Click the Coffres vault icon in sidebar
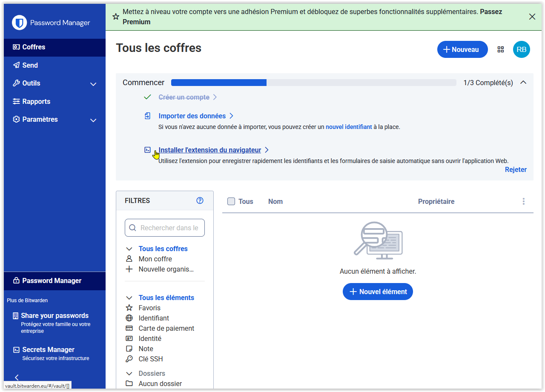This screenshot has width=545, height=392. click(16, 47)
